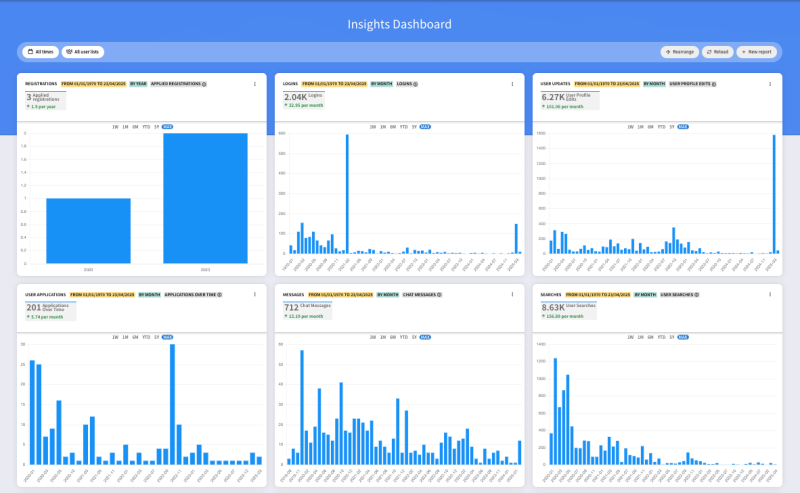Select 1W range on User Applications chart

(x=115, y=337)
